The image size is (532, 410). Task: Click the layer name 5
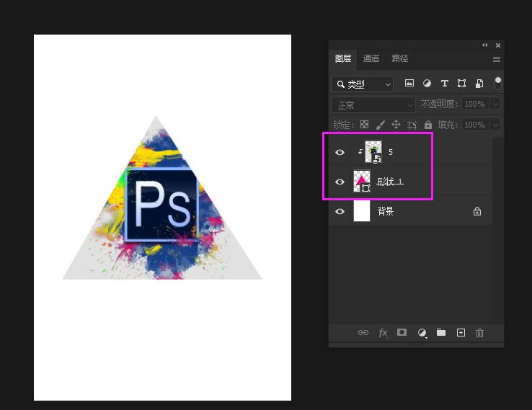coord(391,152)
